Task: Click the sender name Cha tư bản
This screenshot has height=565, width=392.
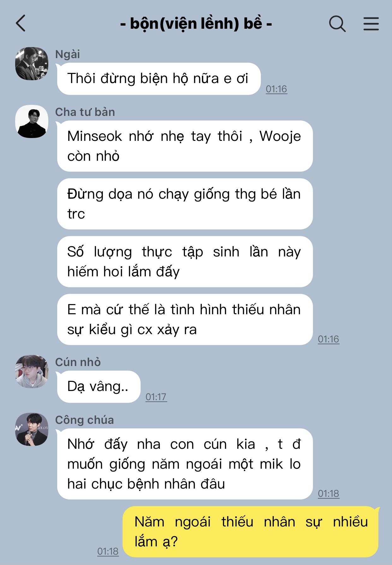Action: (85, 112)
